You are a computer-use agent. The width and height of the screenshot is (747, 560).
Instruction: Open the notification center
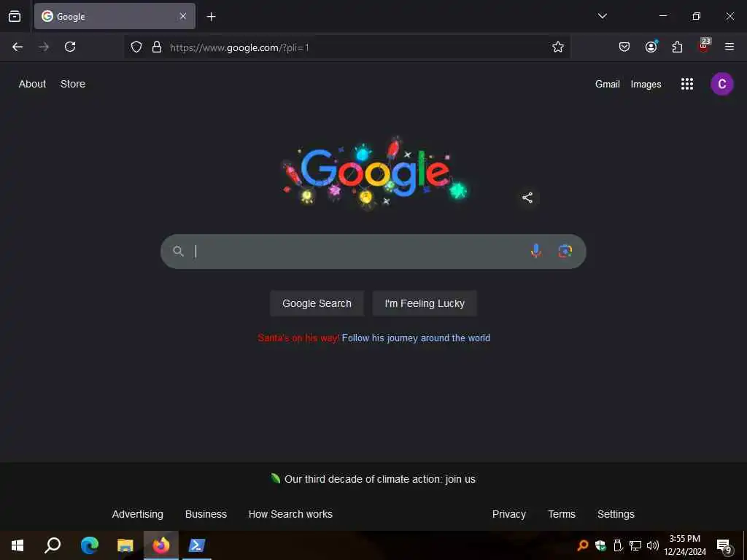coord(724,545)
